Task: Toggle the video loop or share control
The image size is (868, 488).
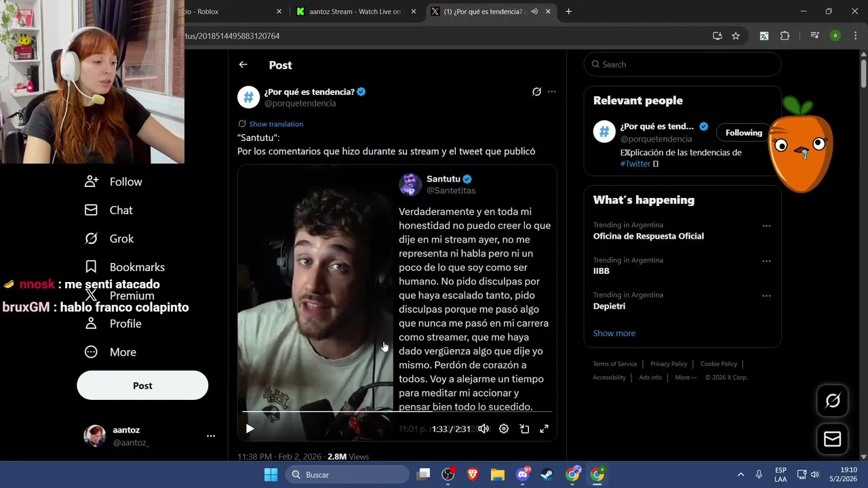Action: 524,428
